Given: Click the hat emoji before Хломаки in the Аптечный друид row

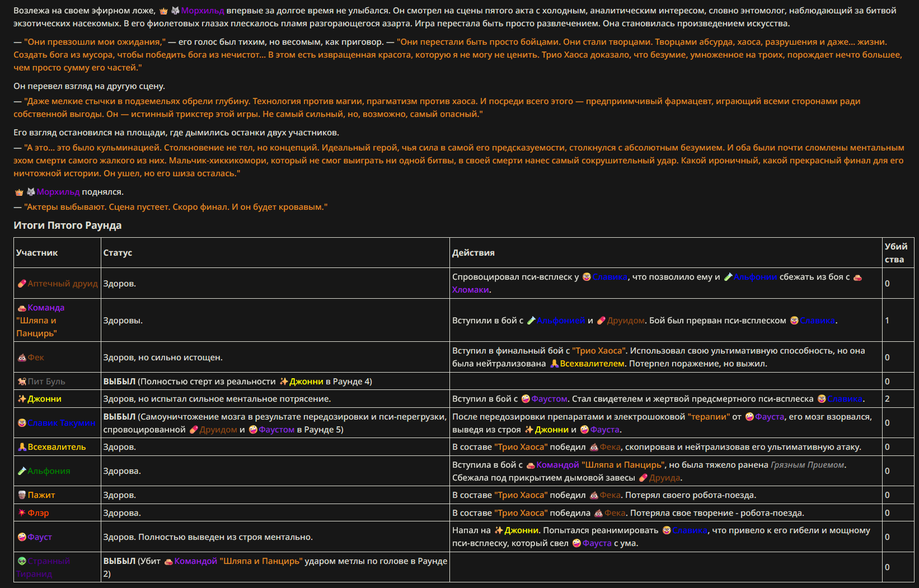Looking at the screenshot, I should (x=857, y=277).
